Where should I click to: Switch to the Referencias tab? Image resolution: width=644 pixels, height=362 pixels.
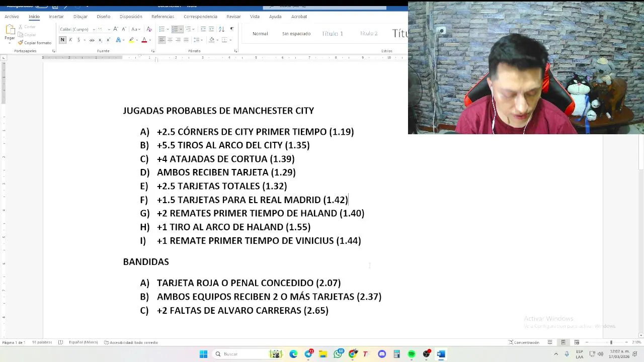[163, 17]
